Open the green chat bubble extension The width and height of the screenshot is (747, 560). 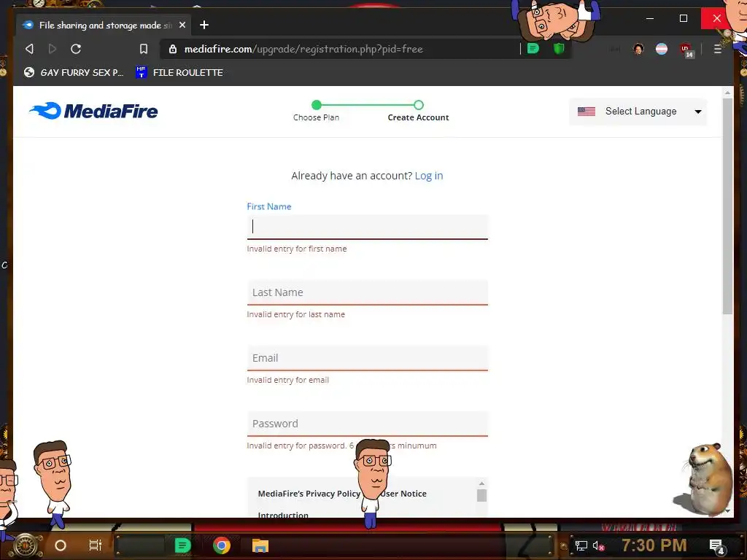pyautogui.click(x=533, y=48)
